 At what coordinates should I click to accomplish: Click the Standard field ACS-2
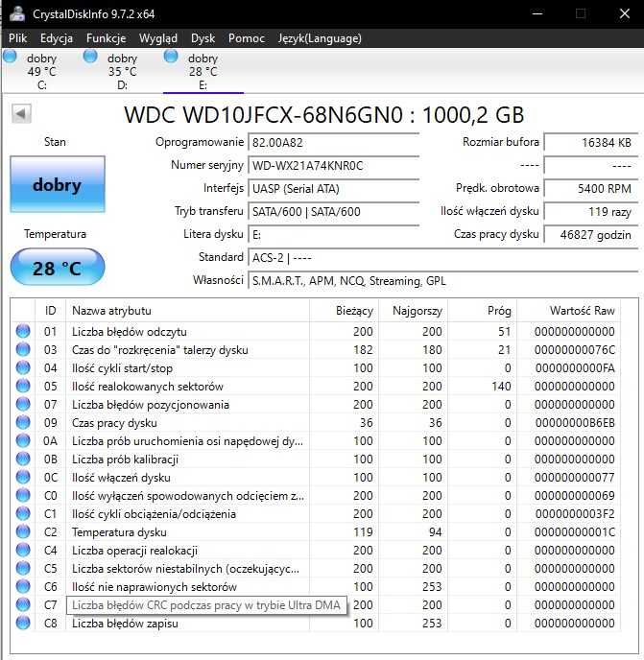click(443, 258)
